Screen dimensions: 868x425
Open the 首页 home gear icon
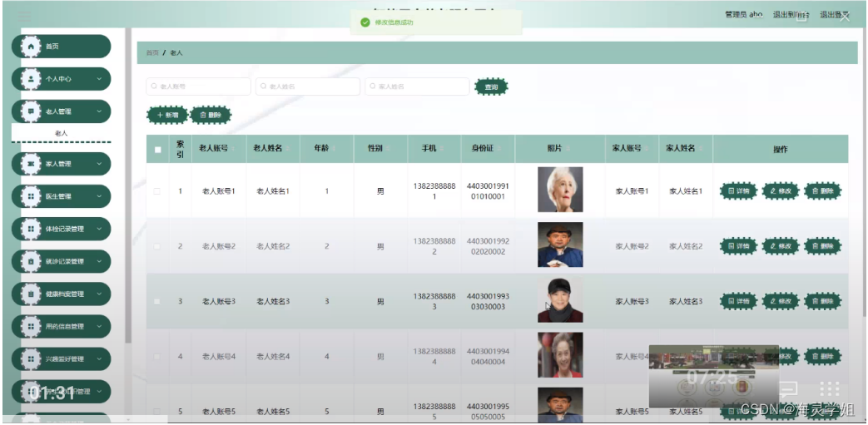pos(31,47)
